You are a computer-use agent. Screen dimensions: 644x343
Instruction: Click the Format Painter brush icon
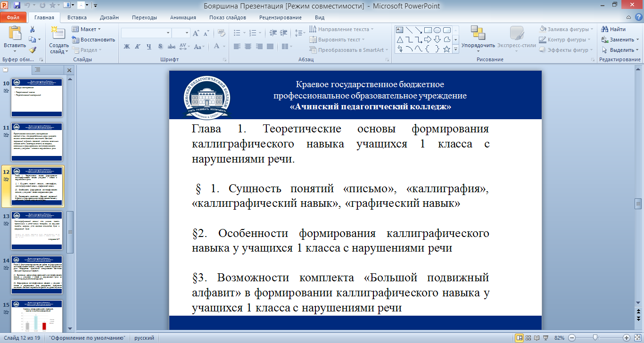coord(32,49)
